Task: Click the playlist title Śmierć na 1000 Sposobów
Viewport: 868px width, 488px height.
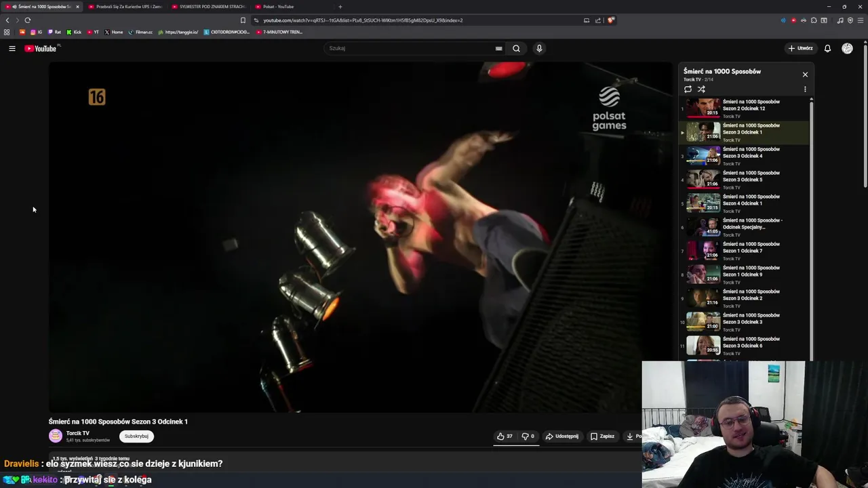Action: coord(722,71)
